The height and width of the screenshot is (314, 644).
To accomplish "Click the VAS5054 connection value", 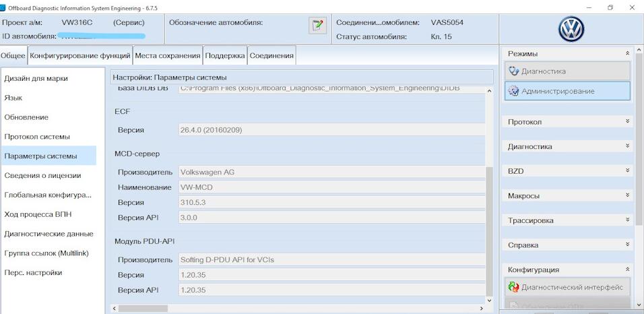I will [x=447, y=23].
